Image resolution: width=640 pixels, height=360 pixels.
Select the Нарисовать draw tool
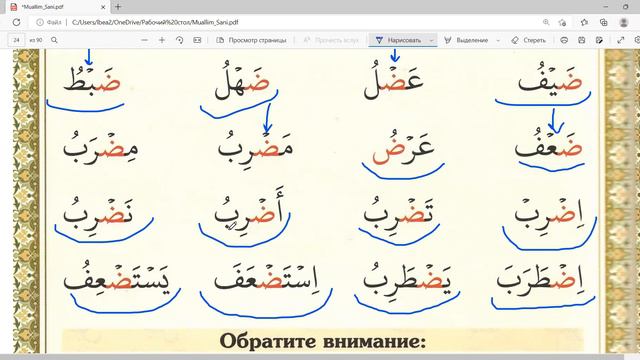(x=398, y=40)
